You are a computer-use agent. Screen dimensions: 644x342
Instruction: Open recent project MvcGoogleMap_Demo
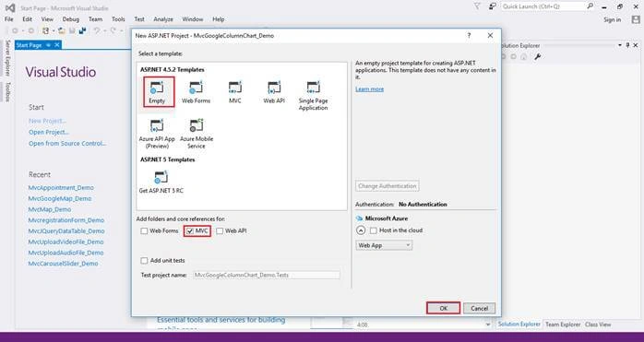pos(60,198)
